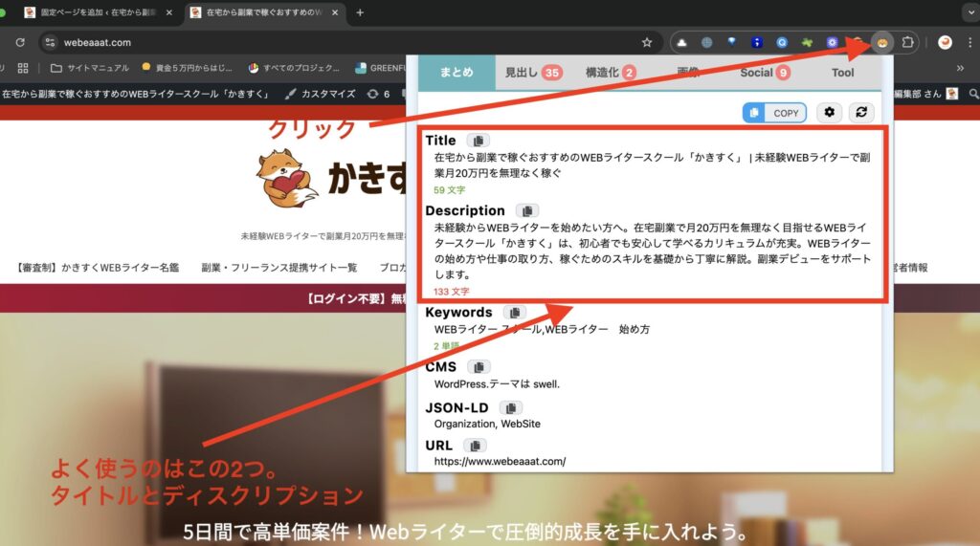Screen dimensions: 980x546
Task: Open the tab search dropdown arrow
Action: pos(970,12)
